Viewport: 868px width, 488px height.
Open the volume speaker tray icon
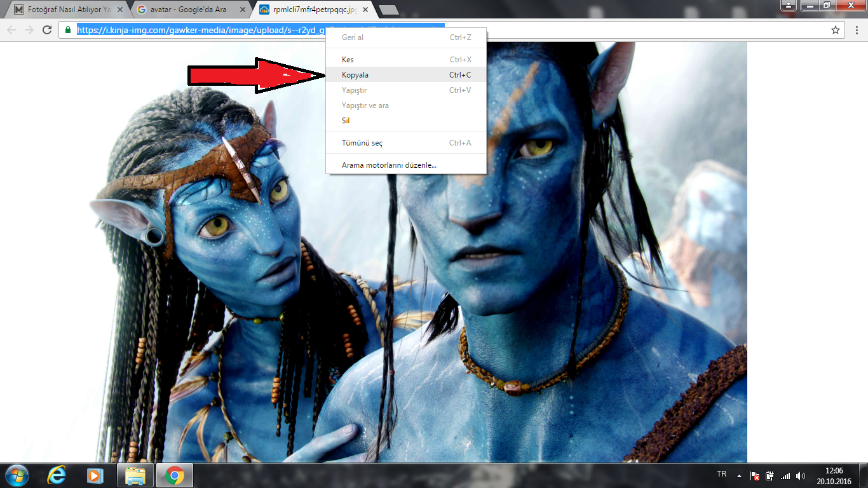[801, 475]
